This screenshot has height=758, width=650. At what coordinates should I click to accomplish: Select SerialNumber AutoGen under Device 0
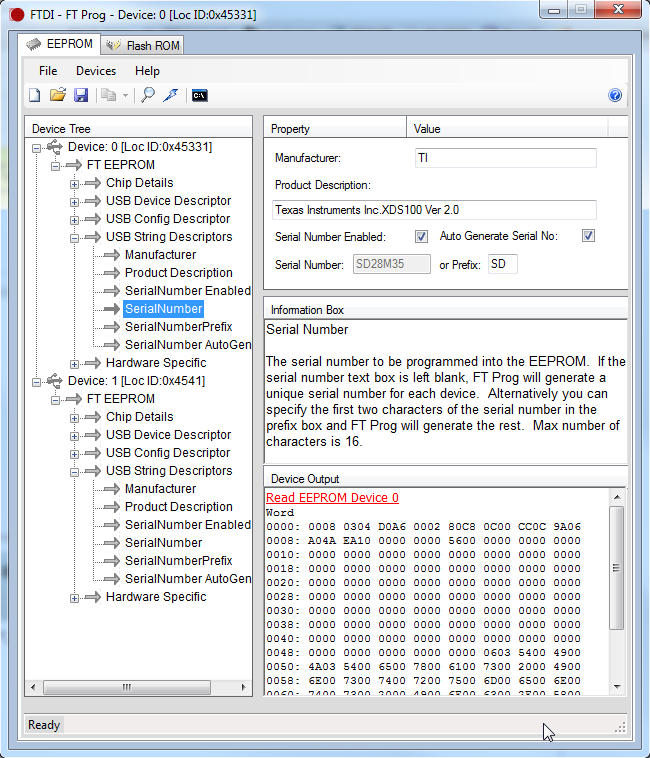point(188,345)
